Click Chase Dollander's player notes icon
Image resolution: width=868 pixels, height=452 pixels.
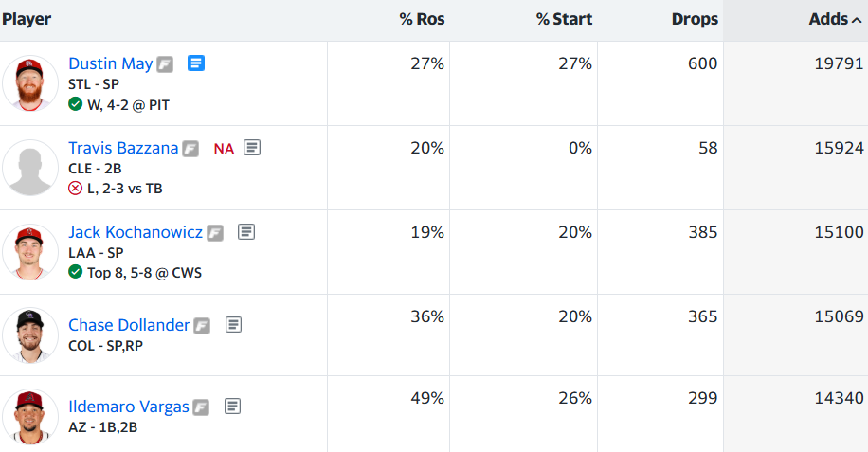tap(233, 325)
